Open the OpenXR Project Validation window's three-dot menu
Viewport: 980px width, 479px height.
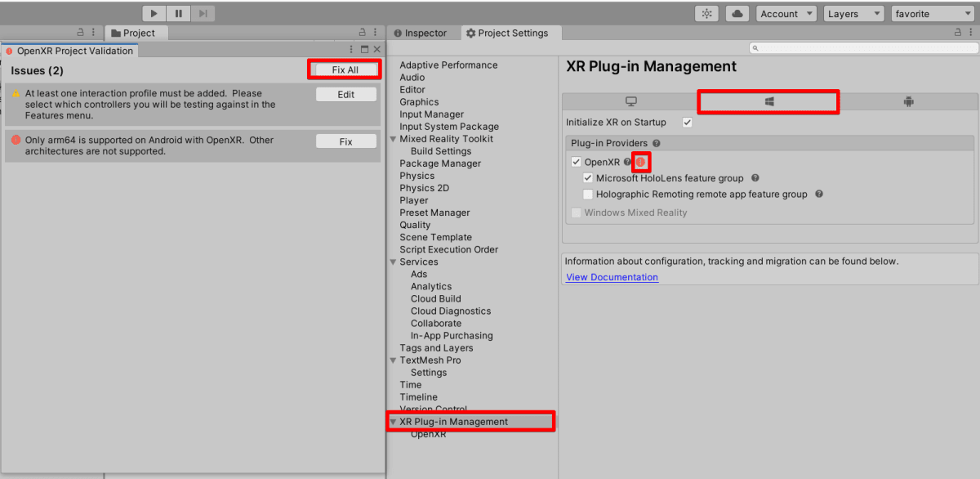click(351, 50)
